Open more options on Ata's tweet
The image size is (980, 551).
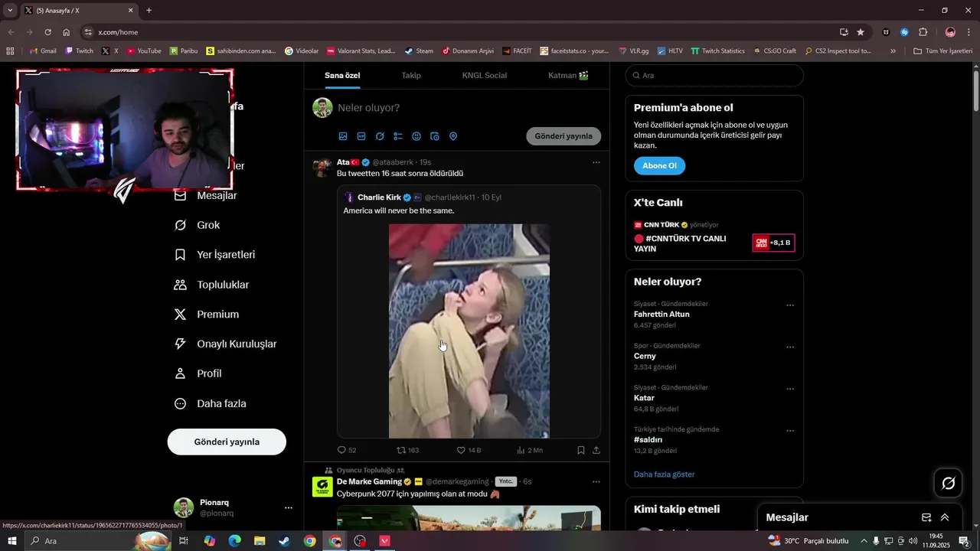pos(596,162)
